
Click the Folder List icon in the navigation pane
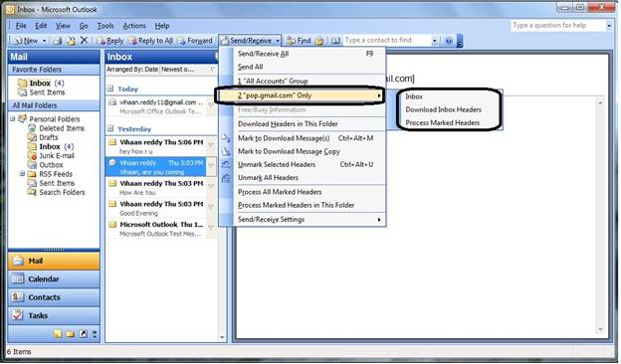(71, 334)
